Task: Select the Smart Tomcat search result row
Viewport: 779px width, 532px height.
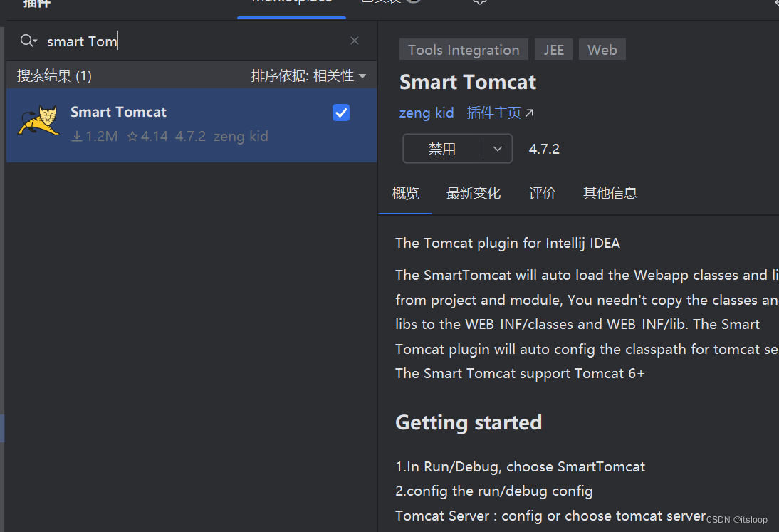Action: (x=192, y=125)
